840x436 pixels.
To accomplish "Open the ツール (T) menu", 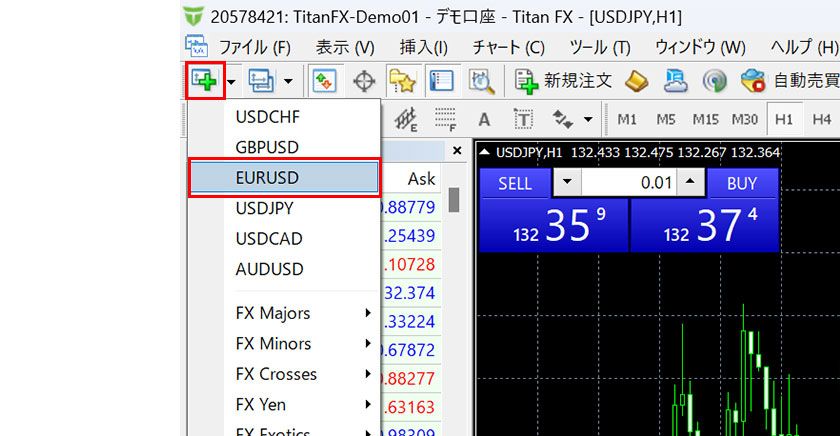I will tap(600, 48).
